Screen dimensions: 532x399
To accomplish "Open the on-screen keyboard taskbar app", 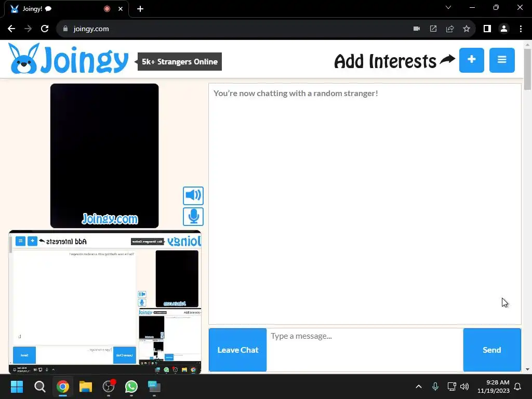I will pyautogui.click(x=154, y=387).
